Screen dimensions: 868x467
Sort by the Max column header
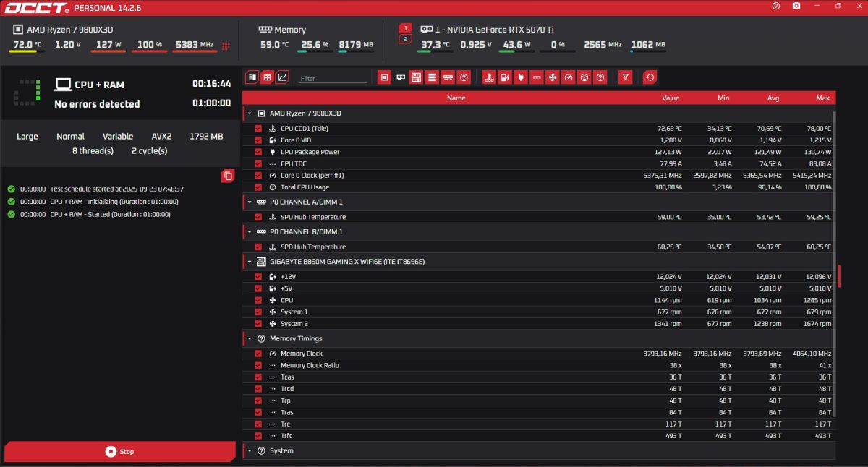(x=823, y=98)
